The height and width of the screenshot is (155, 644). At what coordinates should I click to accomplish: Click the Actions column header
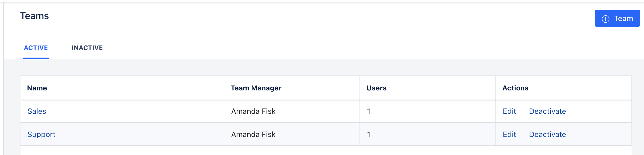[515, 88]
